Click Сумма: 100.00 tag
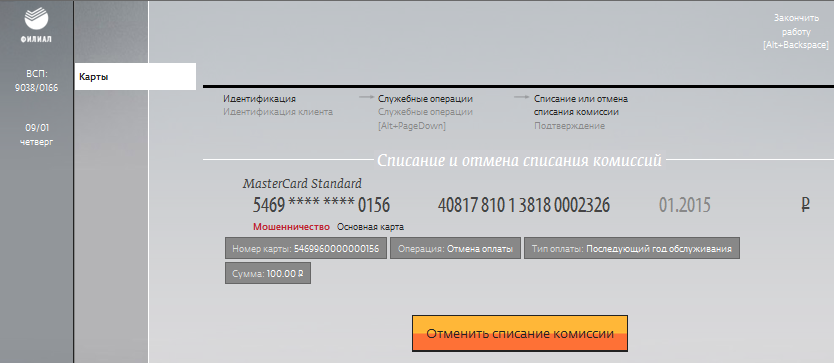Viewport: 834px width, 363px height. [268, 274]
